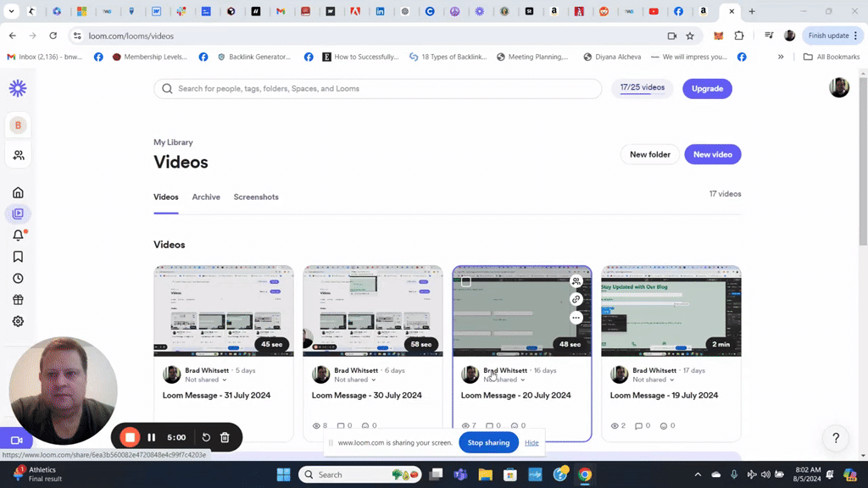Viewport: 868px width, 488px height.
Task: Open more options on 20 July video
Action: pyautogui.click(x=576, y=318)
